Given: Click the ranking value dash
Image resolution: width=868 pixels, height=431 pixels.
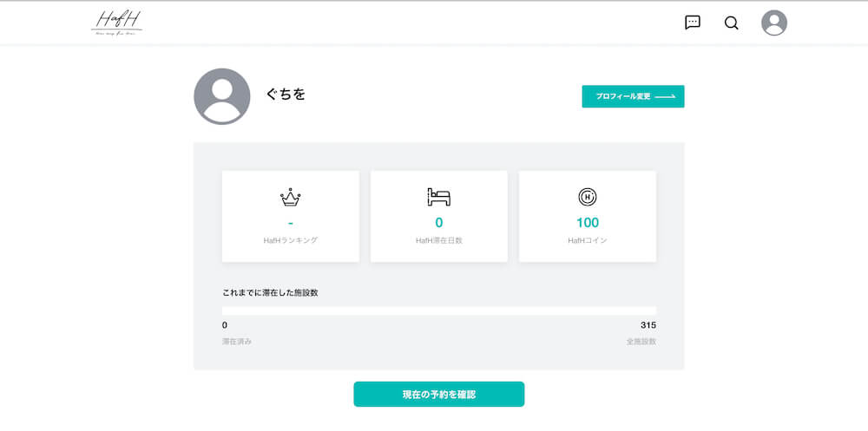Looking at the screenshot, I should [x=291, y=223].
